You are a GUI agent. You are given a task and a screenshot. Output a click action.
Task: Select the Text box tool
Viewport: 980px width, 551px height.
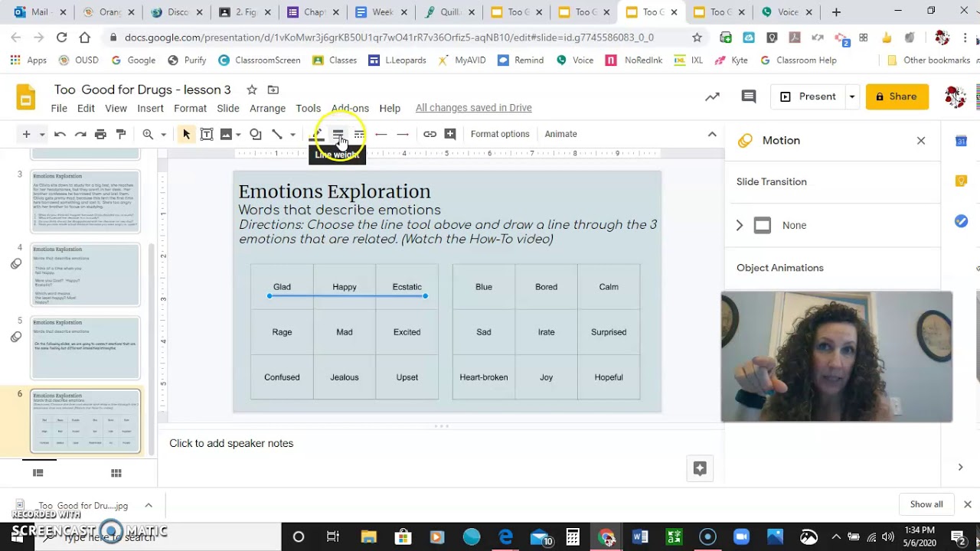(x=207, y=134)
